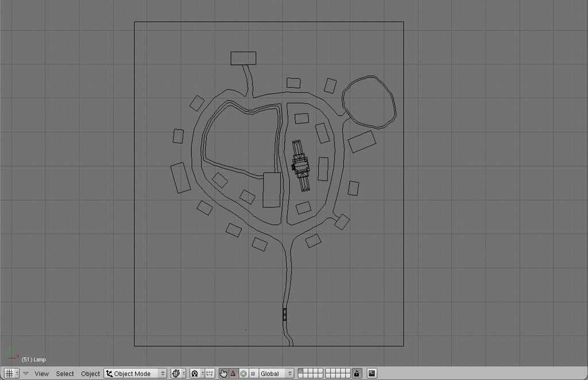The height and width of the screenshot is (380, 588).
Task: Toggle the 3D transform manipulator hand icon
Action: (223, 373)
